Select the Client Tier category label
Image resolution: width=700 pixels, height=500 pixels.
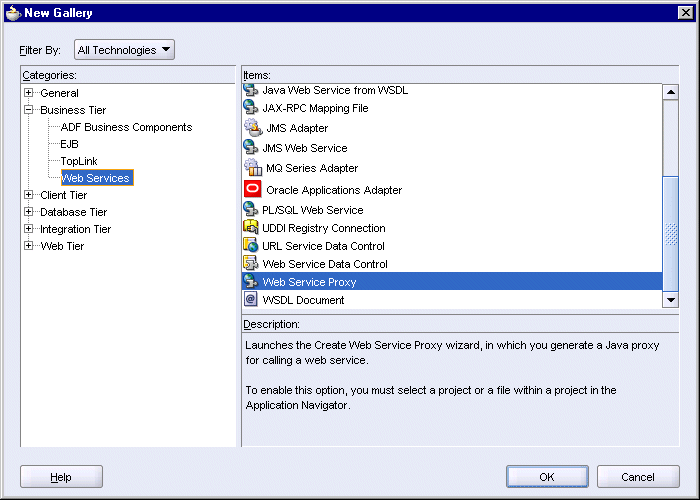pyautogui.click(x=63, y=195)
